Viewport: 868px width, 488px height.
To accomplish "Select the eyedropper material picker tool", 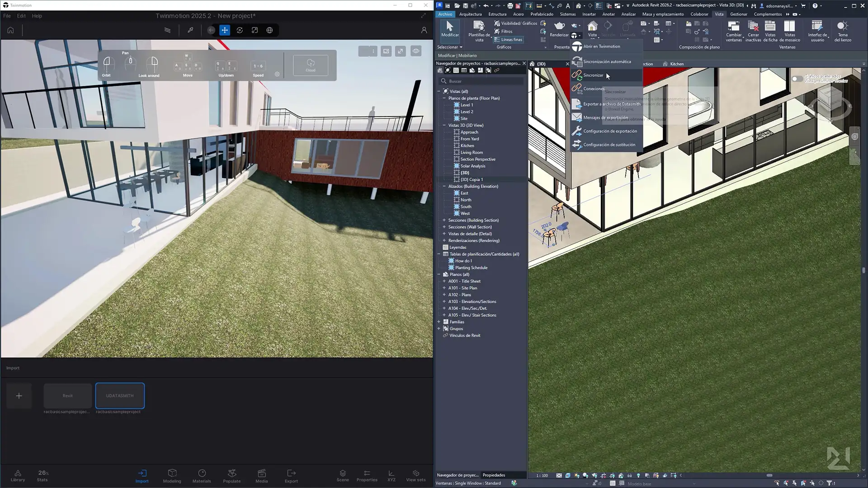I will tap(190, 30).
